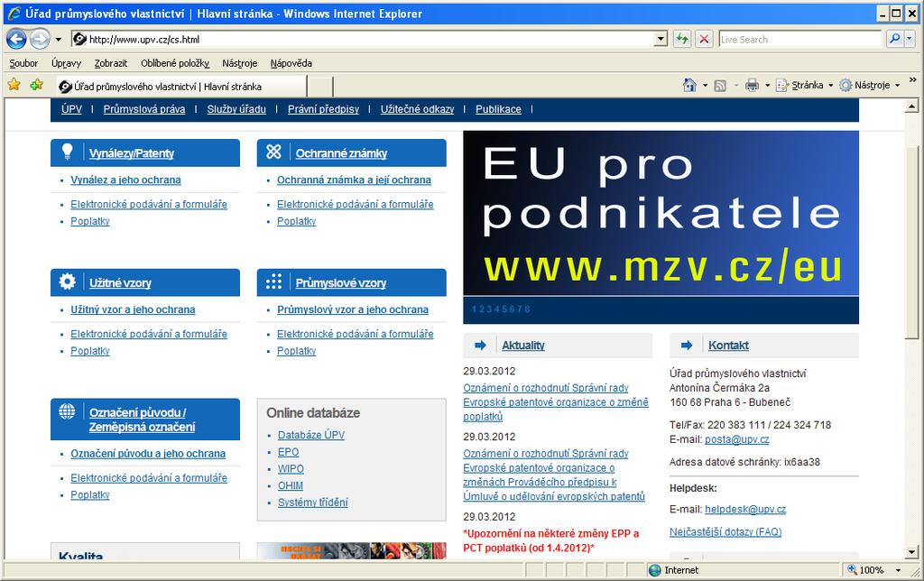The width and height of the screenshot is (924, 581).
Task: Open the Průmyslová práva navigation link
Action: tap(144, 109)
